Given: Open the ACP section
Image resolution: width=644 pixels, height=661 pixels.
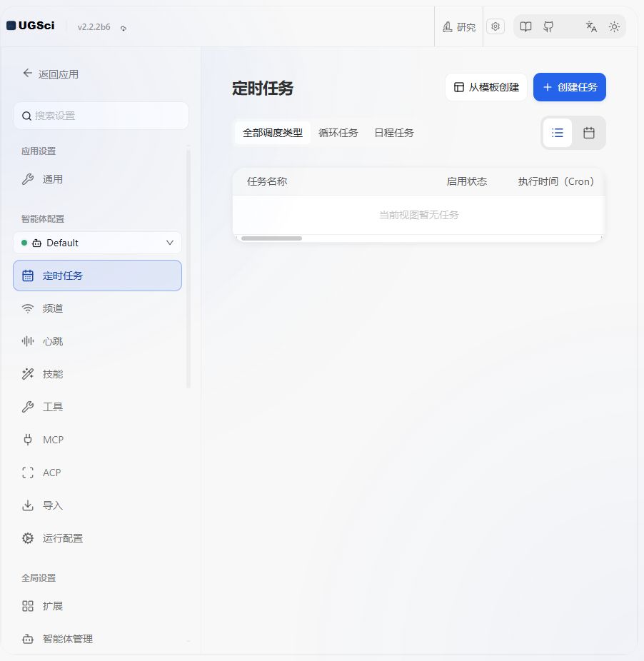Looking at the screenshot, I should click(x=97, y=473).
